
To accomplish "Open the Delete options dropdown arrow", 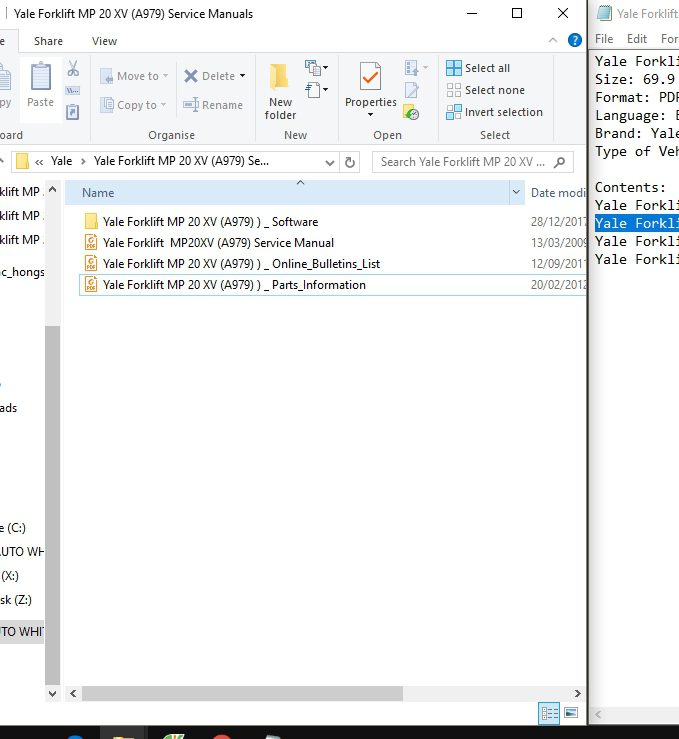I will [242, 76].
